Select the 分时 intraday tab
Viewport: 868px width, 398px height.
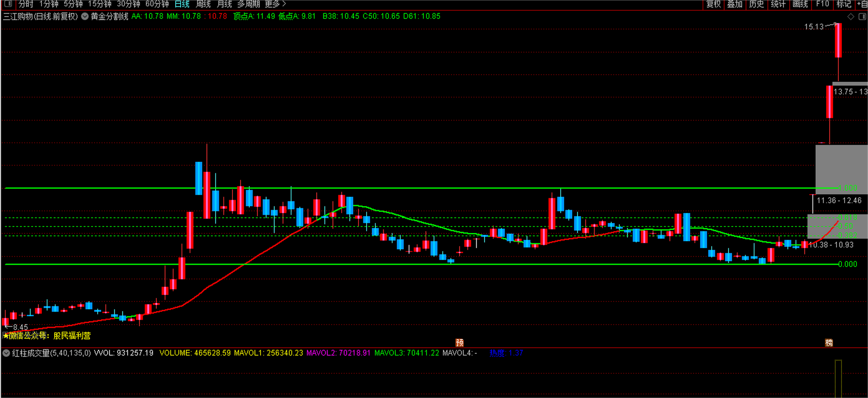click(26, 4)
